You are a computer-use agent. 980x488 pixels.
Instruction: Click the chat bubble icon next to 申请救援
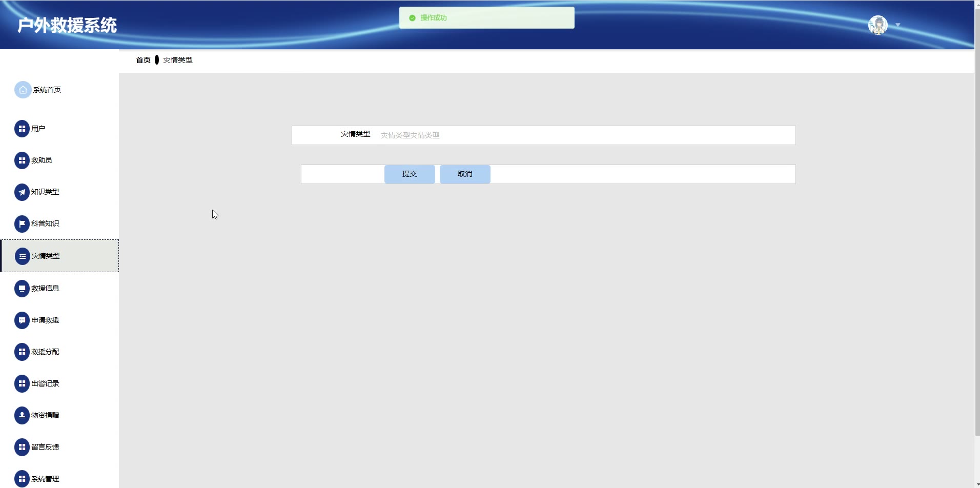pyautogui.click(x=22, y=320)
